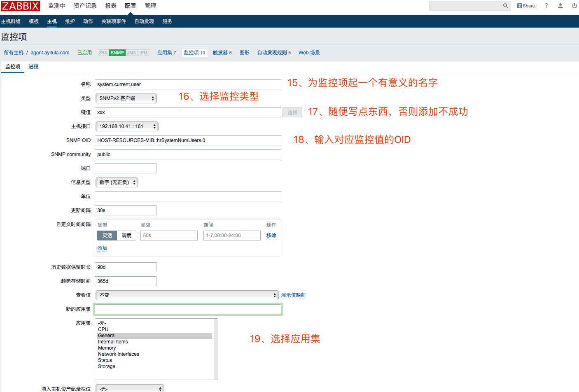
Task: Click the 端口 input field
Action: [x=126, y=168]
